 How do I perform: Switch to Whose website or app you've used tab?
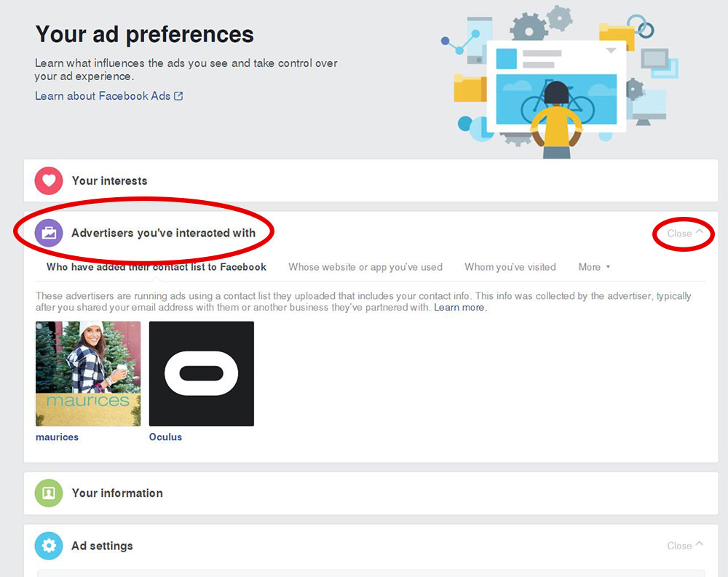point(365,267)
